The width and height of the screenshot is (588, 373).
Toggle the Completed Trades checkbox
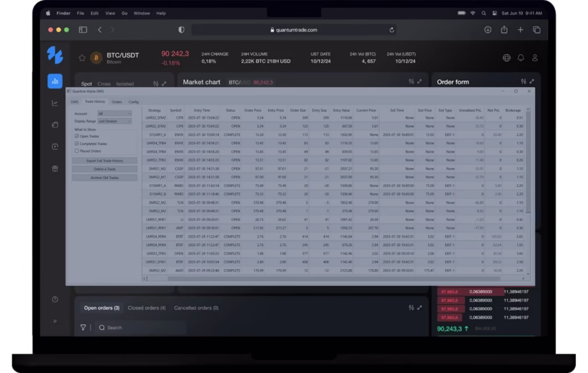point(77,143)
